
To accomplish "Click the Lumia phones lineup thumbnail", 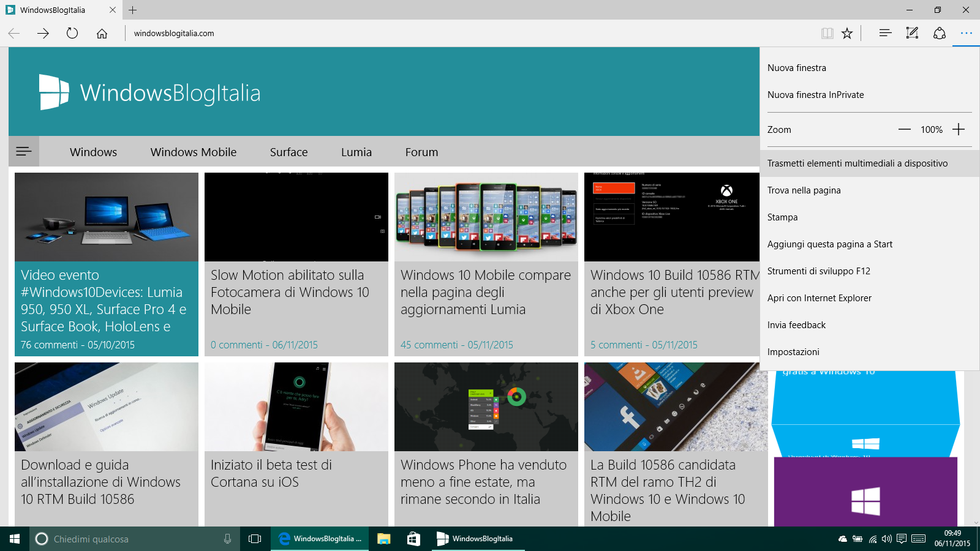I will 486,217.
